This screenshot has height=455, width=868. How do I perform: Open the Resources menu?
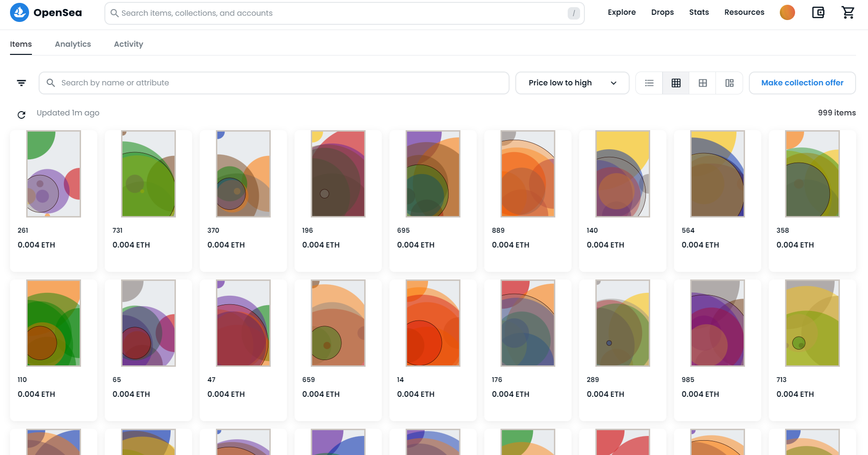pyautogui.click(x=744, y=12)
